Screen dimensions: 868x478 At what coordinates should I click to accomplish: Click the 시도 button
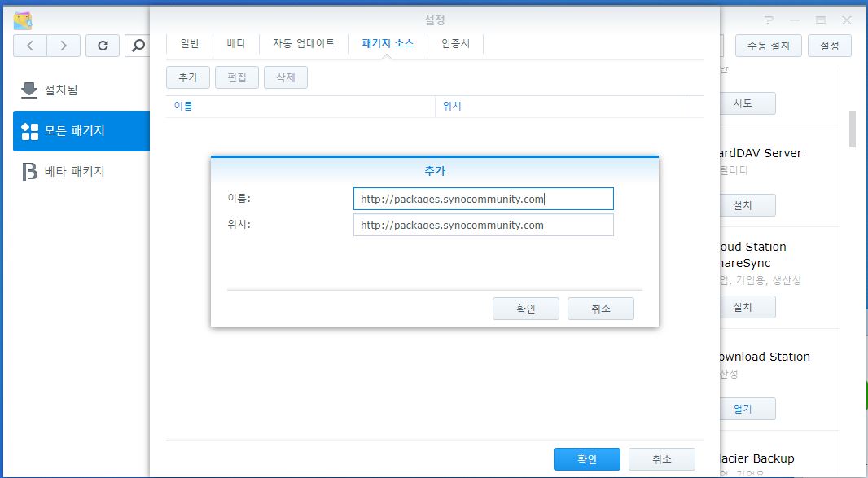coord(747,103)
